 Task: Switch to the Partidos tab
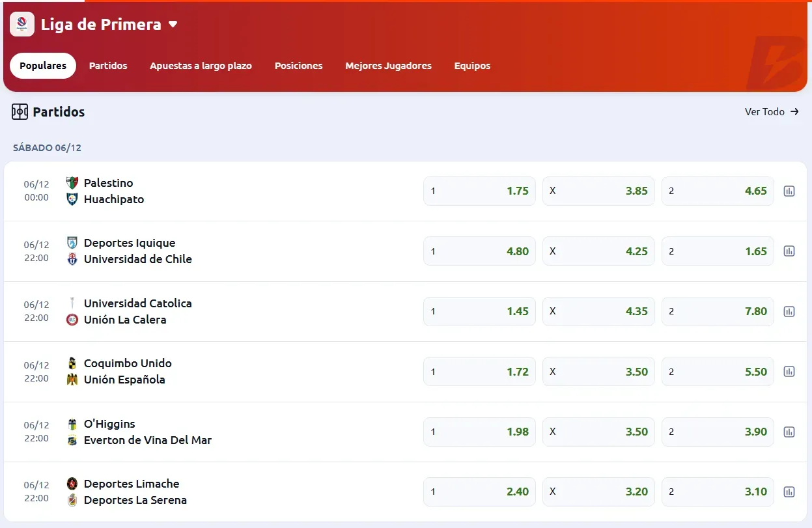pos(108,66)
